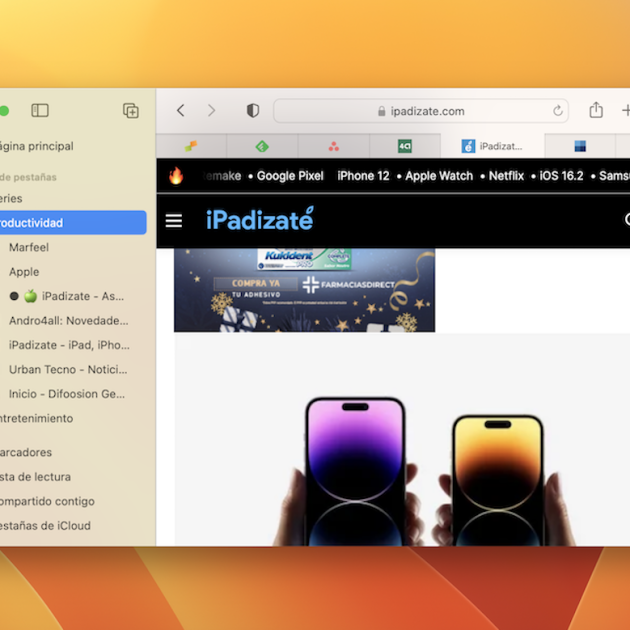
Task: Click the ipadizate.com address bar
Action: (420, 111)
